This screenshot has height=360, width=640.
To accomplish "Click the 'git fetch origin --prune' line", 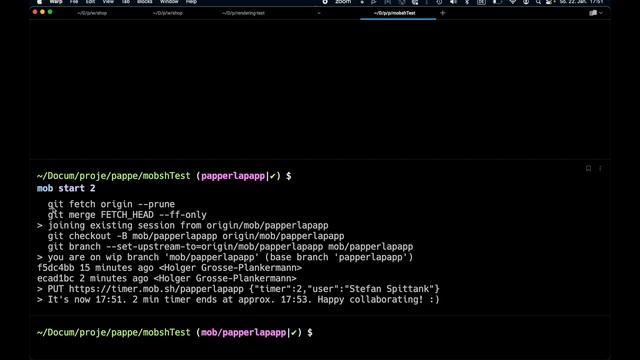I will point(111,204).
